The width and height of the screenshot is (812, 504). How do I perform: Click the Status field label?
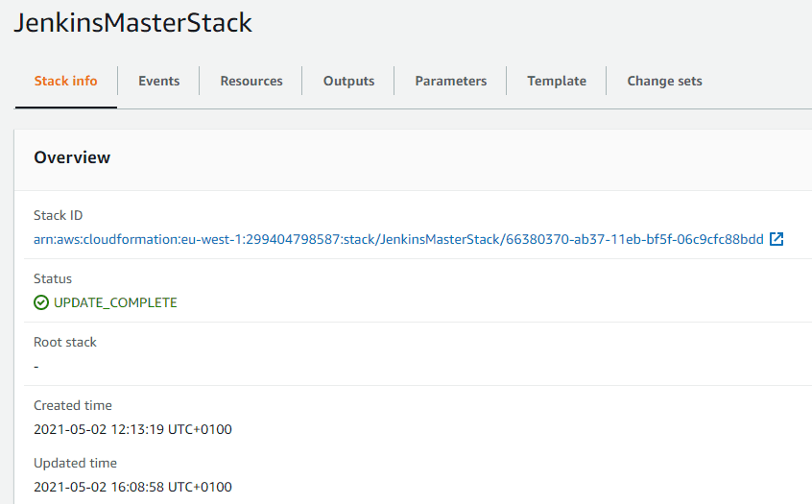pyautogui.click(x=53, y=278)
